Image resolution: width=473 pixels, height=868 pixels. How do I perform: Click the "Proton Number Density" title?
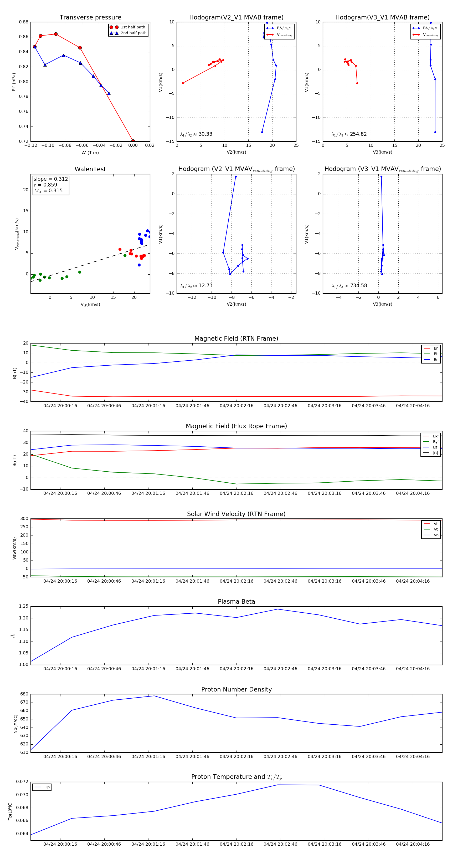236,689
